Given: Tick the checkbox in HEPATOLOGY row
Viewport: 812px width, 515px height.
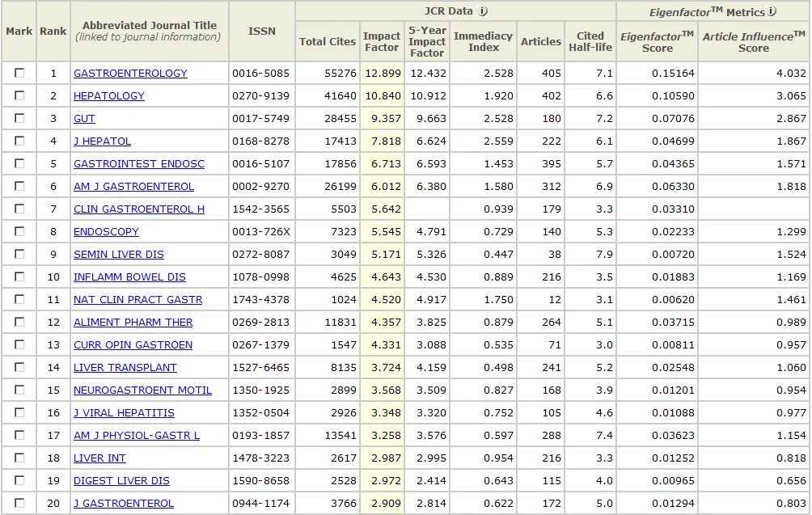Looking at the screenshot, I should point(19,95).
